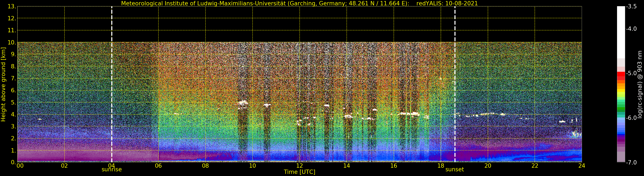Click the 'Height above ground [km]' axis label
The width and height of the screenshot is (644, 176).
[x=3, y=84]
